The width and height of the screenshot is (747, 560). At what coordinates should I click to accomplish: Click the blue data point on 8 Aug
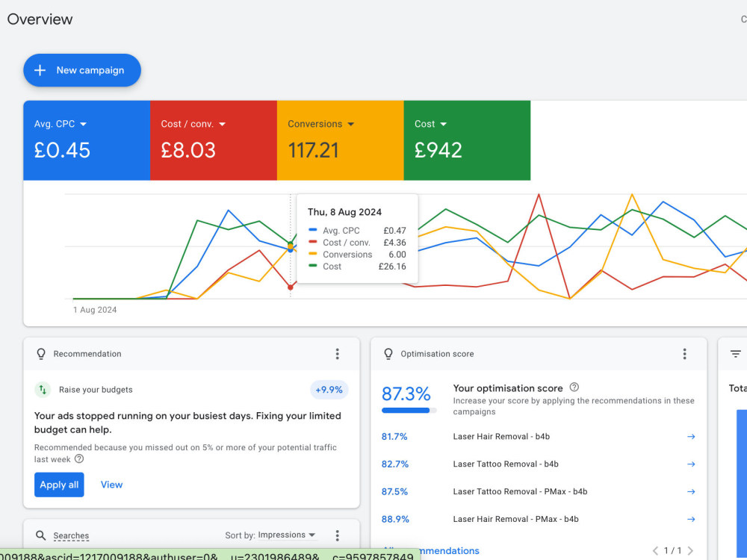click(290, 249)
